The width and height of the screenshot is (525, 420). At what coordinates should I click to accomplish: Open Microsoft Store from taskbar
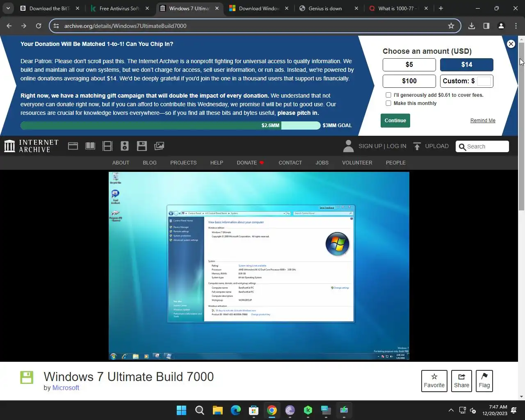pyautogui.click(x=254, y=410)
